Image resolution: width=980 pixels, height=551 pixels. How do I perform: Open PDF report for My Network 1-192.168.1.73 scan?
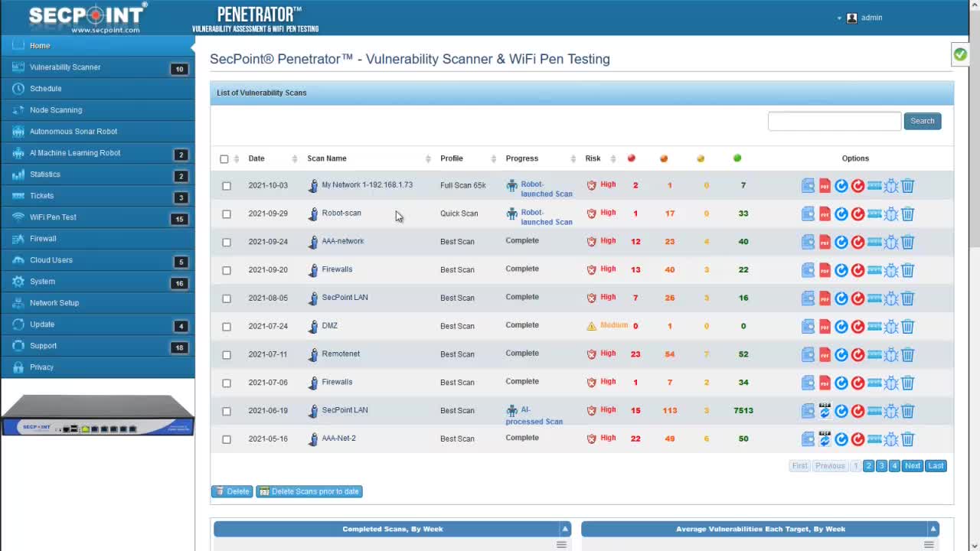click(x=825, y=186)
